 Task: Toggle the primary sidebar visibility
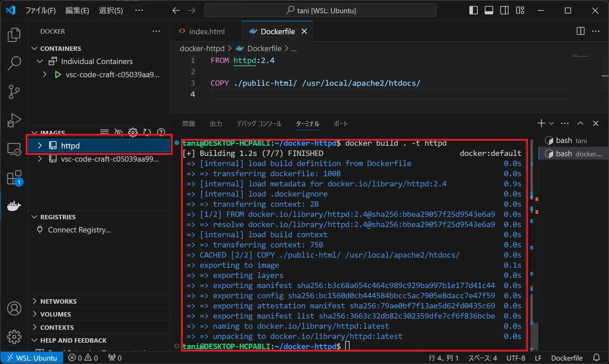[x=473, y=10]
